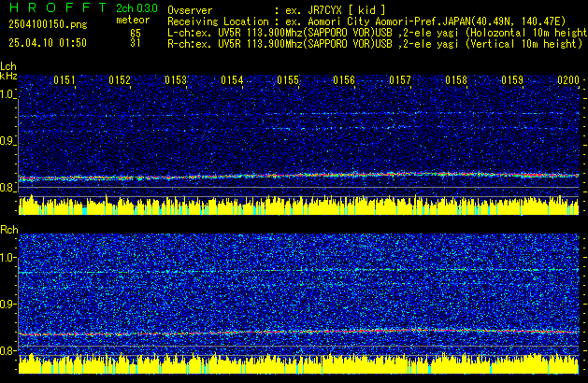588x383 pixels.
Task: Click the Ovserver JR7CYX line
Action: coord(277,10)
